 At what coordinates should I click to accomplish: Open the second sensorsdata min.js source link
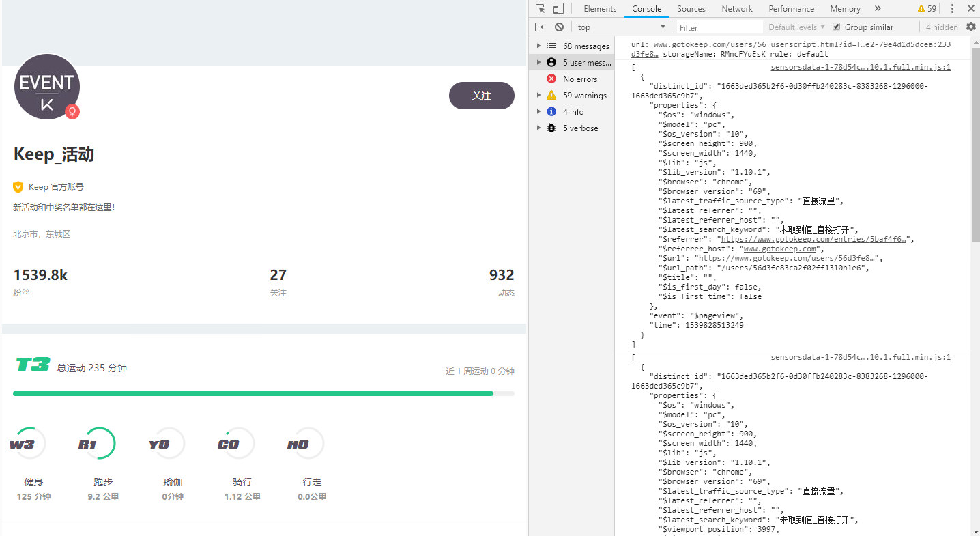(x=861, y=358)
